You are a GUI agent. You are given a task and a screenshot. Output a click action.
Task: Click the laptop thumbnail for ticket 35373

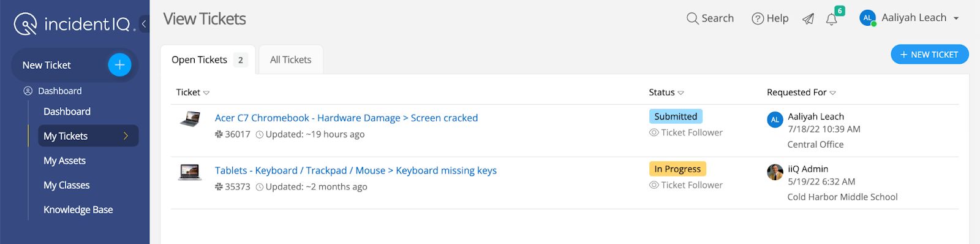[x=190, y=172]
